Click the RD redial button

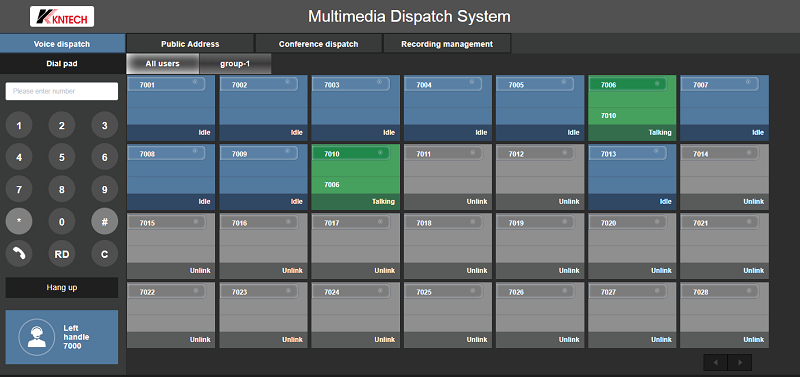click(62, 254)
